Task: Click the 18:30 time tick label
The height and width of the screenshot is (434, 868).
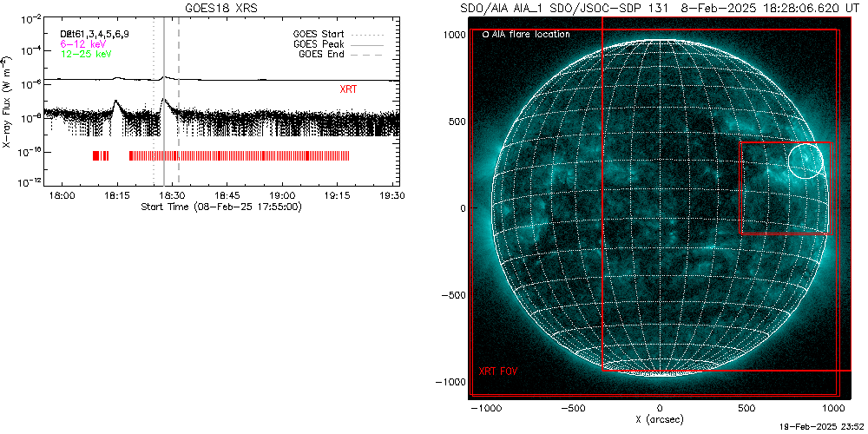Action: point(172,195)
